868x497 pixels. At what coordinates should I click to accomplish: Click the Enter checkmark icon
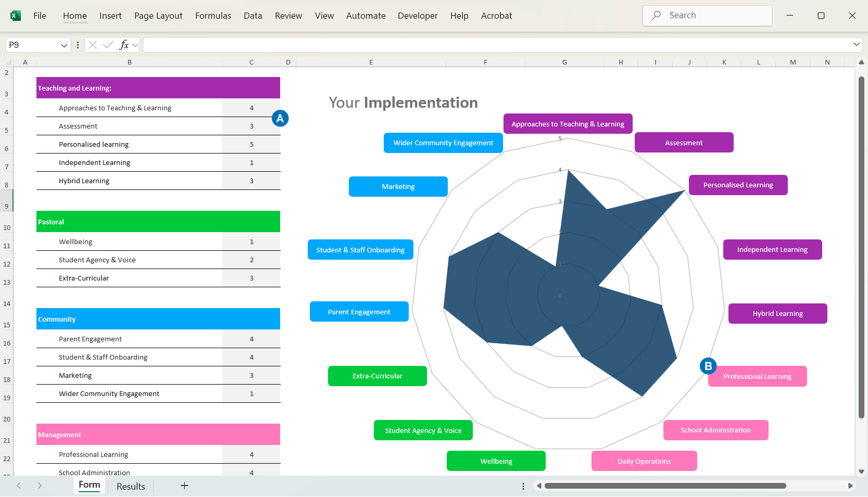[108, 45]
